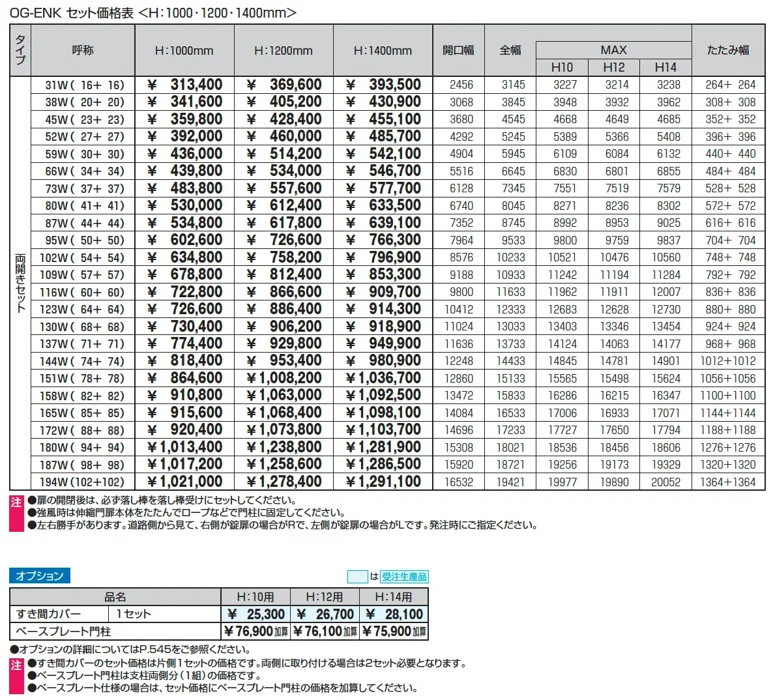Select the H12 sub-header
This screenshot has height=700, width=773.
pos(614,67)
